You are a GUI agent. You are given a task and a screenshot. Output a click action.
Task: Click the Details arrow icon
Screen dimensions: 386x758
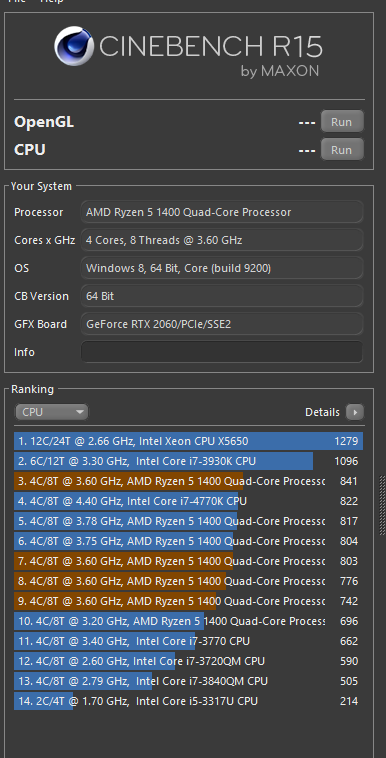(355, 412)
